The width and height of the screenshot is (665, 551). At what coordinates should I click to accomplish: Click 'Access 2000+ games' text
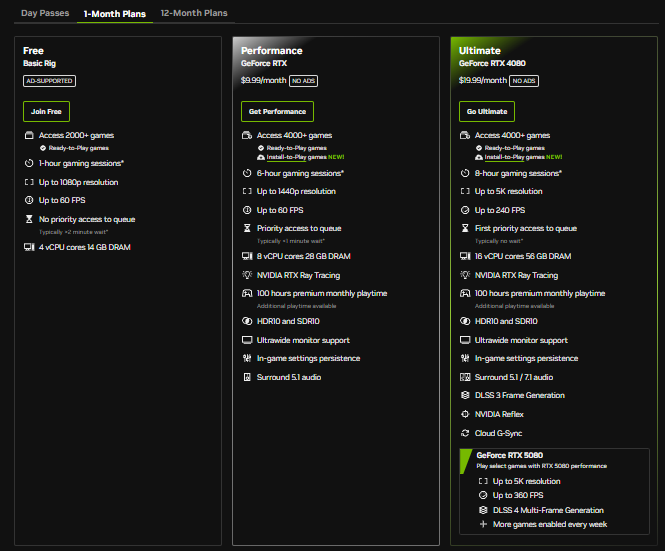[76, 135]
